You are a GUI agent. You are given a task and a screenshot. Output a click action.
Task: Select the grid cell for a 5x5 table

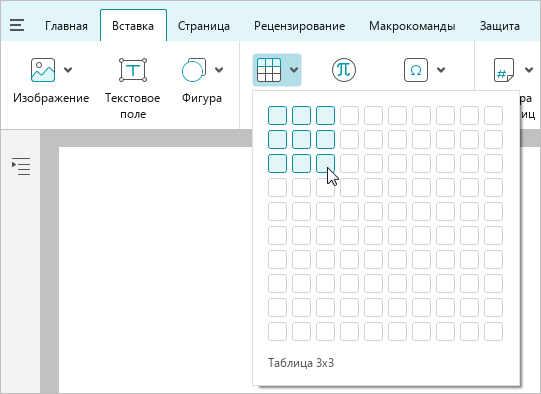[x=373, y=211]
